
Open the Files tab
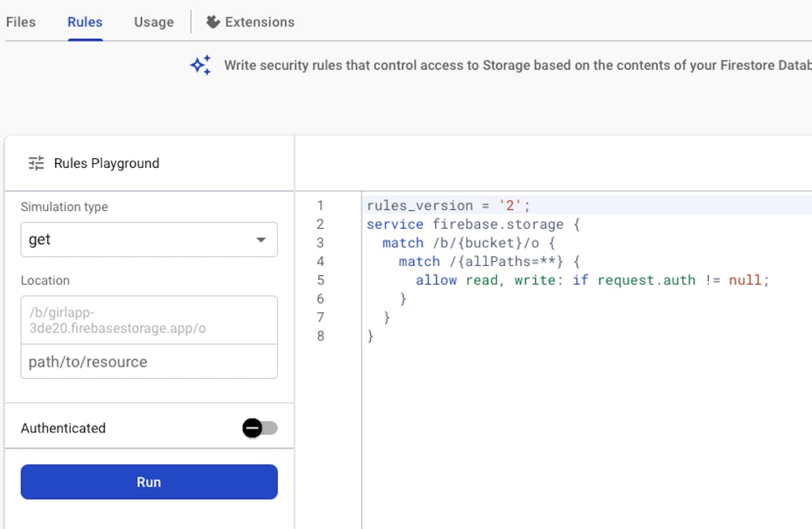coord(21,22)
